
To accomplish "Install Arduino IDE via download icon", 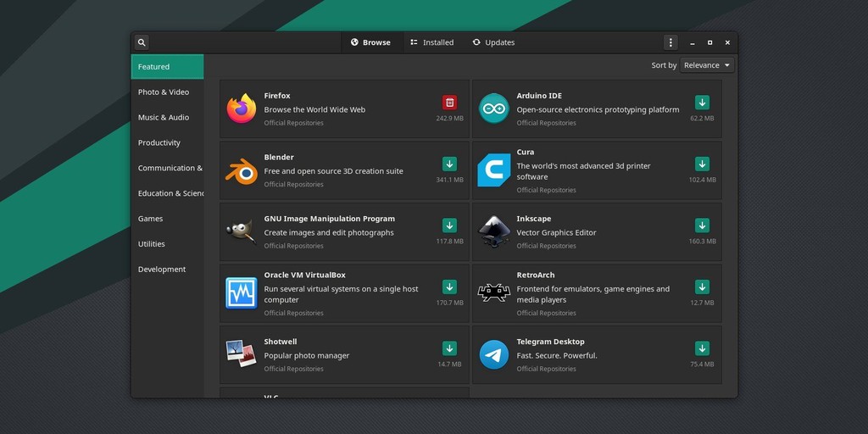I will 702,103.
